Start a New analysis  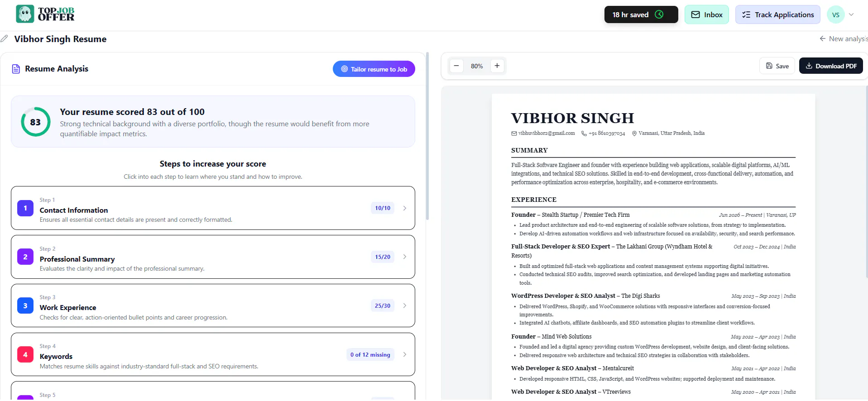[844, 39]
